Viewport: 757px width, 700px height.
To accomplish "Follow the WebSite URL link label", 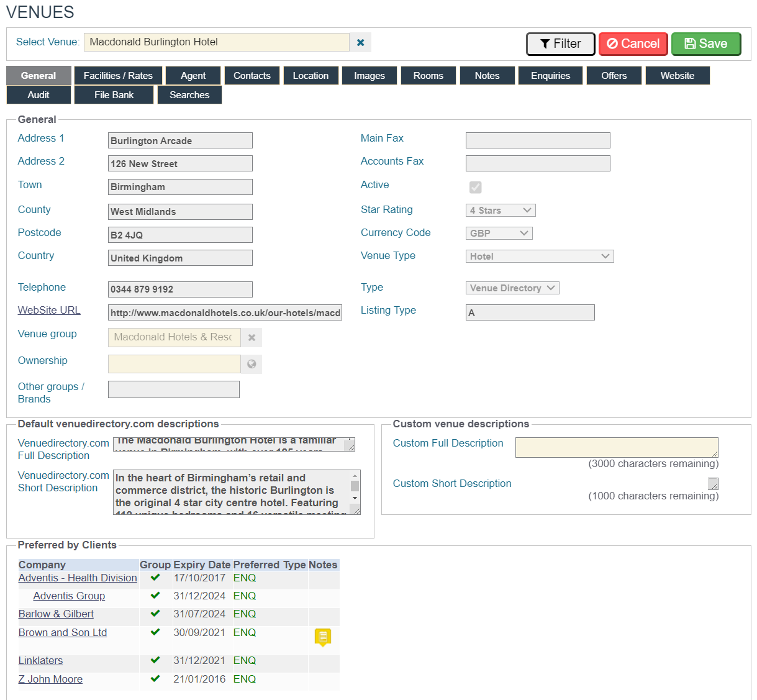I will coord(49,311).
